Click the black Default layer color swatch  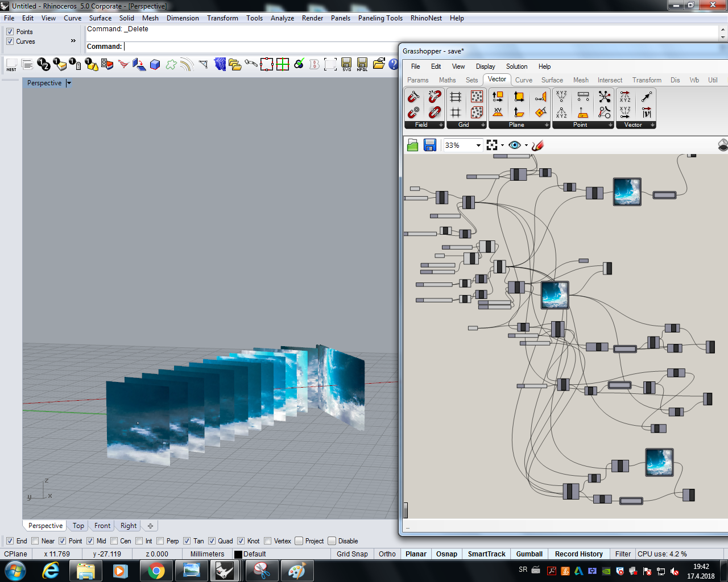click(238, 554)
